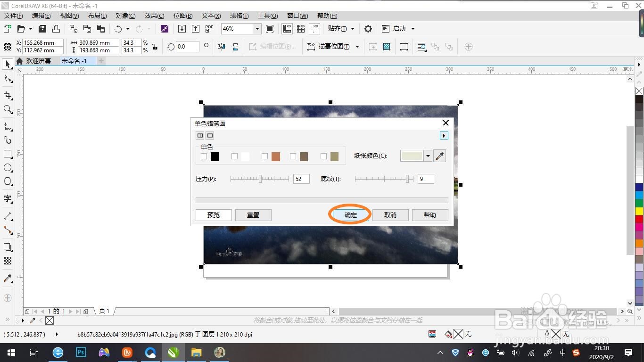Select the Pick tool in toolbox
The image size is (644, 362).
[8, 64]
